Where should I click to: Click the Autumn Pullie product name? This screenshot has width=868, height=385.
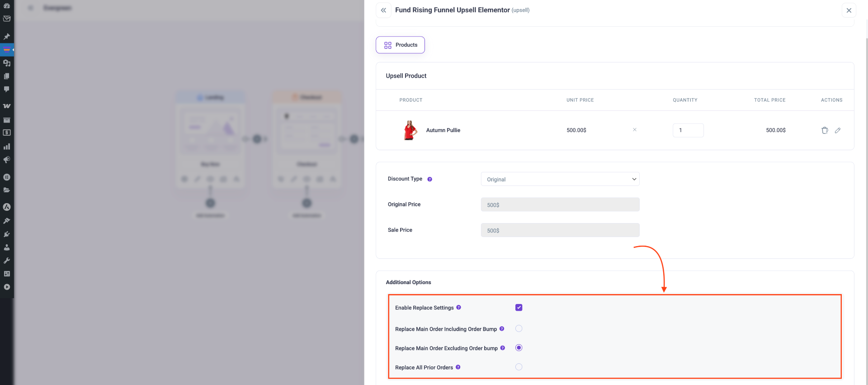point(443,130)
